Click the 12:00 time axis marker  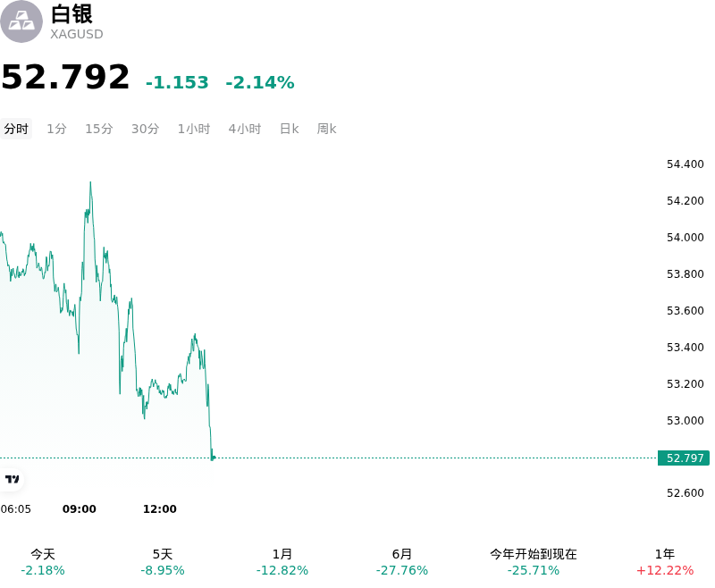click(x=160, y=508)
